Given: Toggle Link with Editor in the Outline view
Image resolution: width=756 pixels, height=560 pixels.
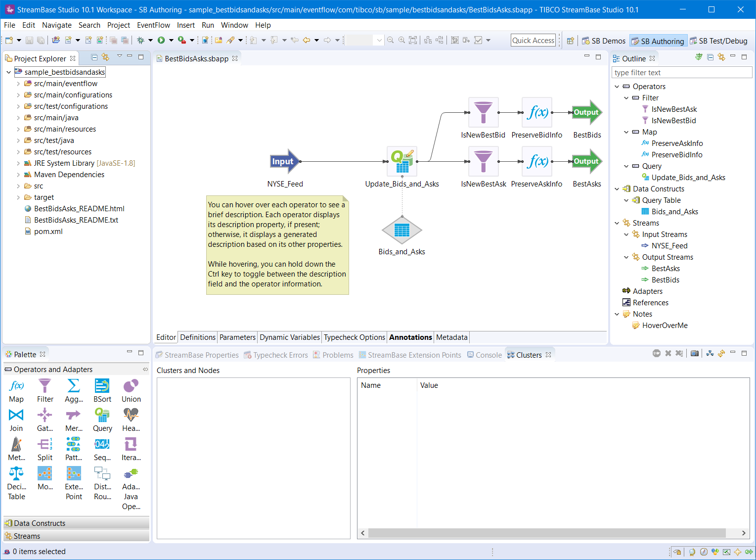Looking at the screenshot, I should (x=721, y=57).
